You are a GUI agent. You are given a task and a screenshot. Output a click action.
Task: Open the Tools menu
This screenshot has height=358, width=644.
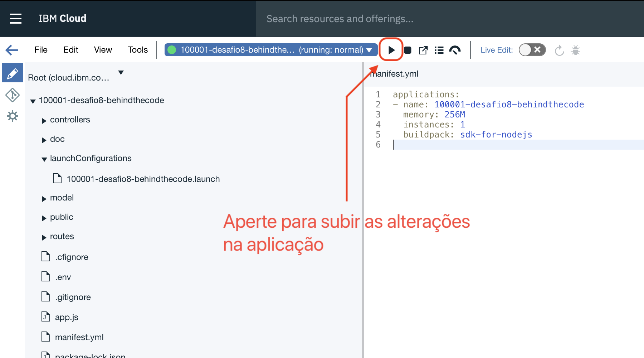pyautogui.click(x=138, y=50)
